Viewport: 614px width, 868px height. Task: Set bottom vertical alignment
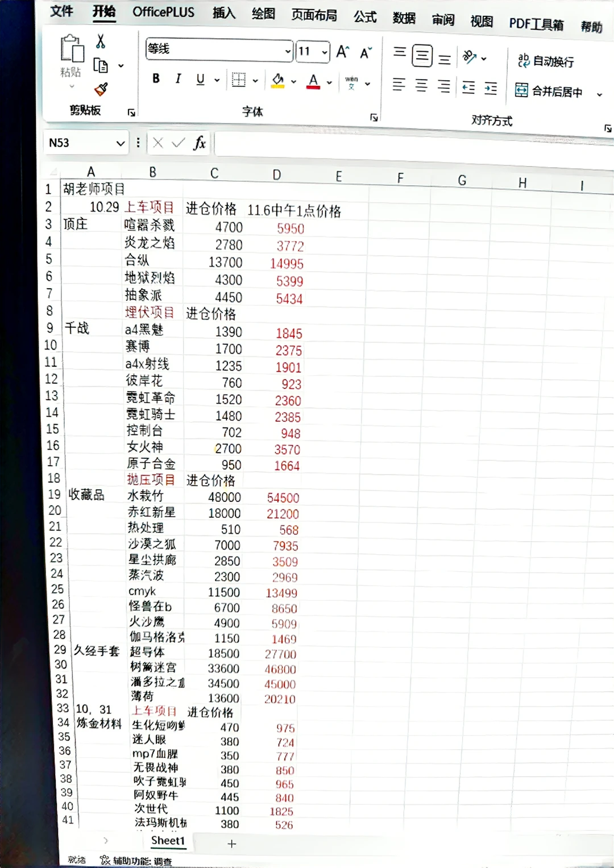tap(445, 59)
